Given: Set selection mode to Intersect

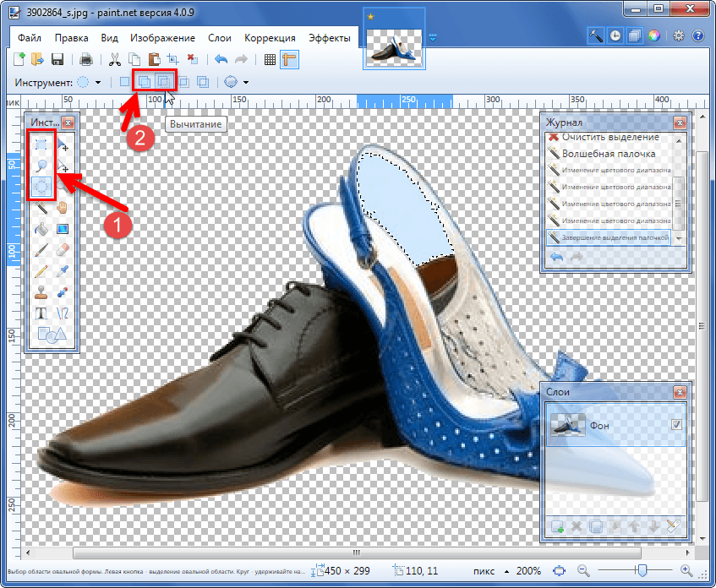Looking at the screenshot, I should (183, 82).
